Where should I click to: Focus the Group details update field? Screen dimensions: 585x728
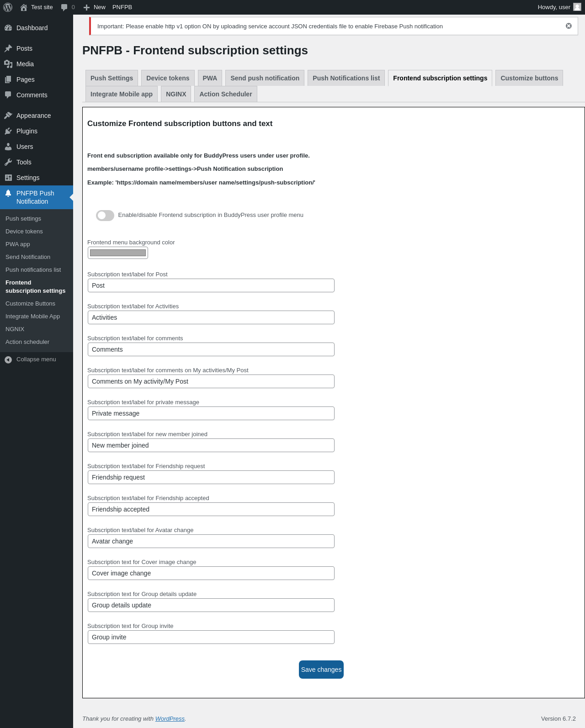(211, 605)
